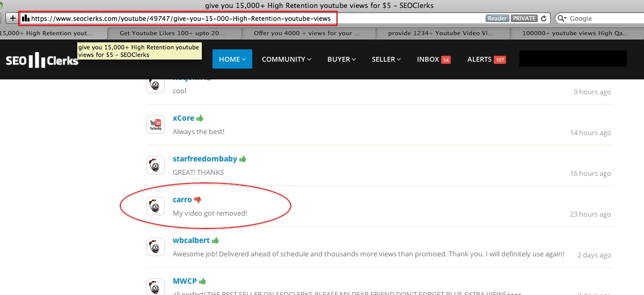This screenshot has height=295, width=644.
Task: Click xCore's YouTube Partnership avatar
Action: pyautogui.click(x=156, y=124)
